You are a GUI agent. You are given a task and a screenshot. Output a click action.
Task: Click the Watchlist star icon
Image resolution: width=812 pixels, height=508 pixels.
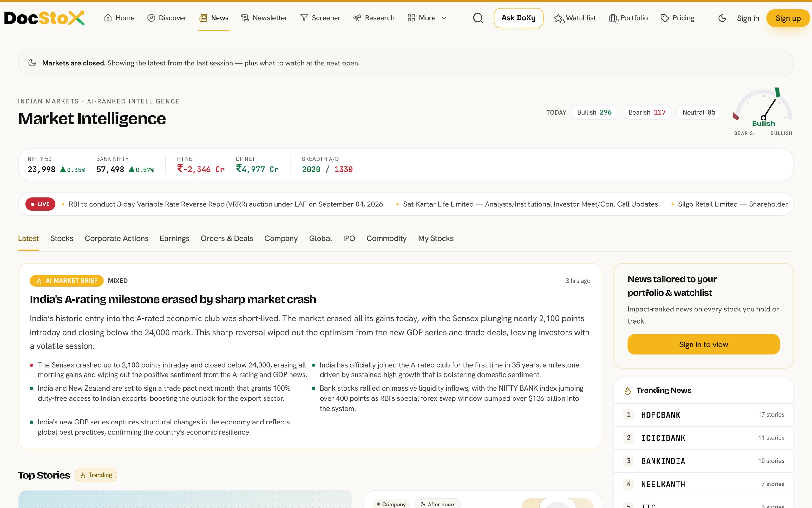pyautogui.click(x=559, y=18)
